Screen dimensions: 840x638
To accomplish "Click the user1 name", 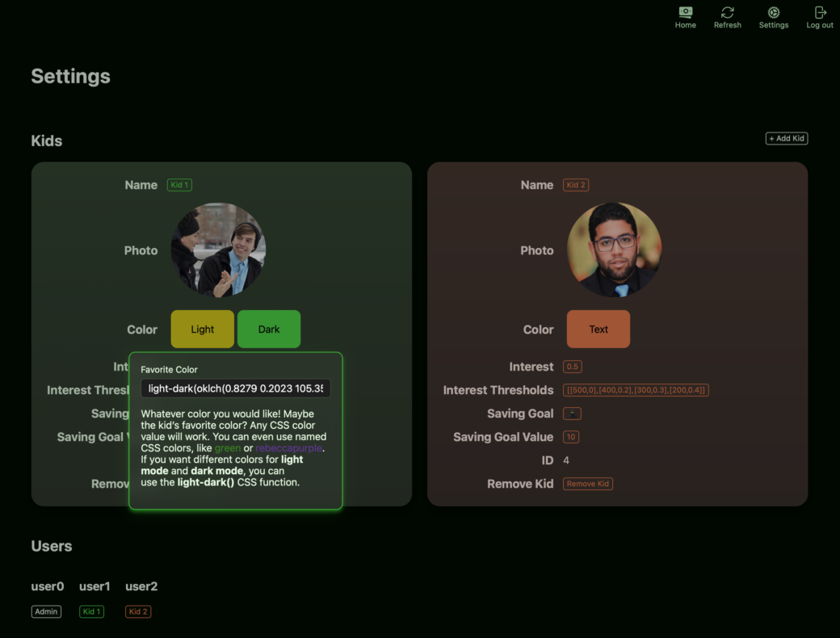I will coord(94,586).
